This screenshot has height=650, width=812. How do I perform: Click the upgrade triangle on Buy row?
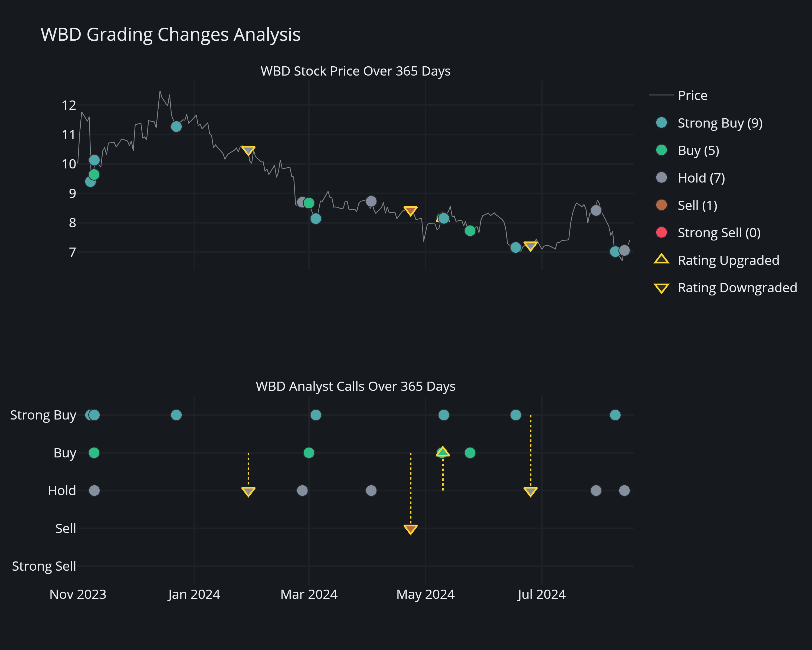[443, 452]
